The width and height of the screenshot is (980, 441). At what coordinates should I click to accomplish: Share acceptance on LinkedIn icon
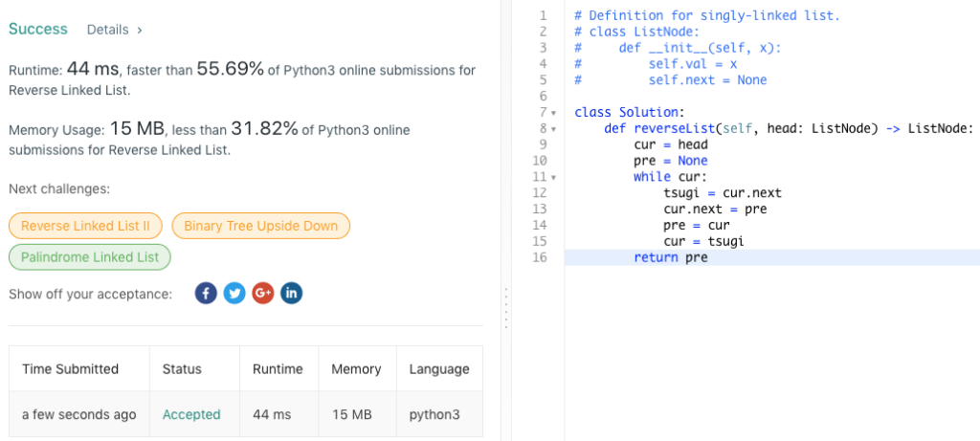292,294
